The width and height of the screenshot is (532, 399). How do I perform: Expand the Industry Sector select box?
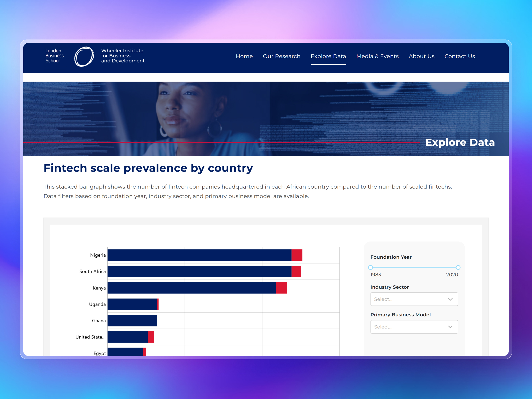click(414, 299)
